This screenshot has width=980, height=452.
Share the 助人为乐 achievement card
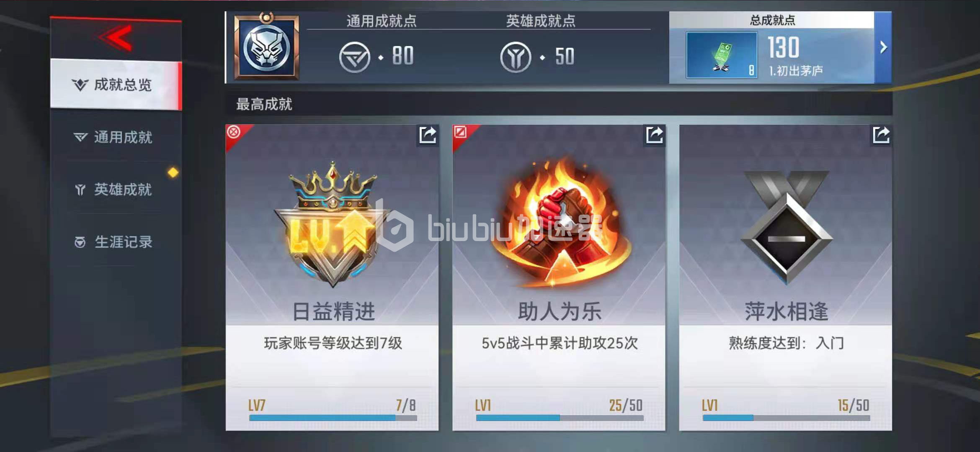(x=654, y=135)
